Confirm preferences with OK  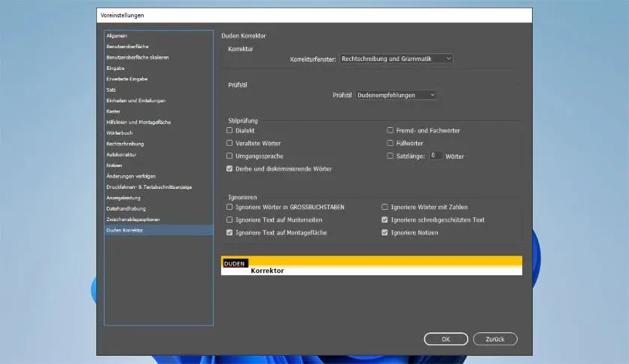(x=445, y=339)
